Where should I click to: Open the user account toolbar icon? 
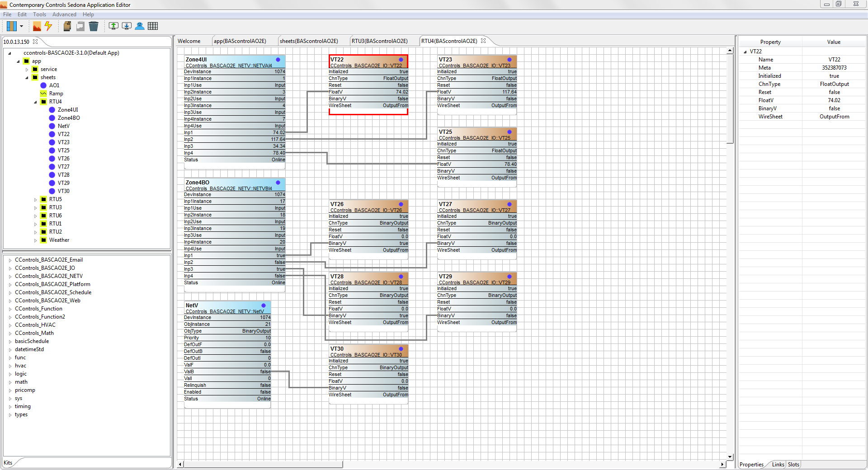click(x=140, y=26)
